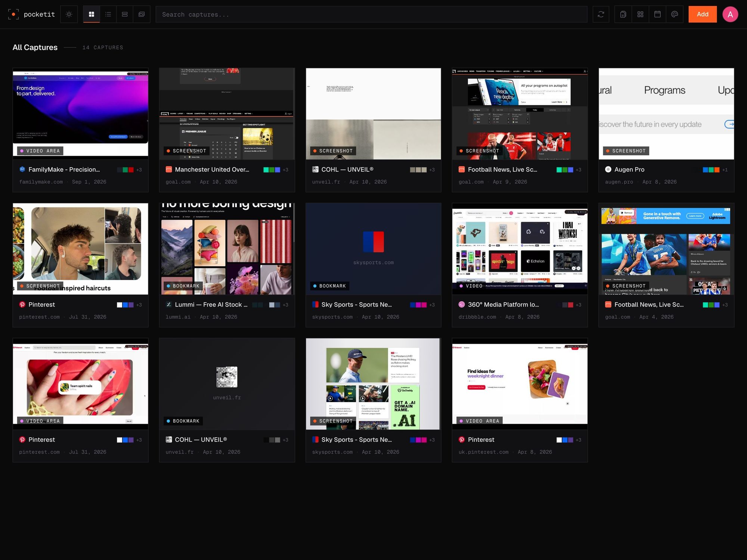Click the orange Add button
The height and width of the screenshot is (560, 747).
click(x=703, y=14)
